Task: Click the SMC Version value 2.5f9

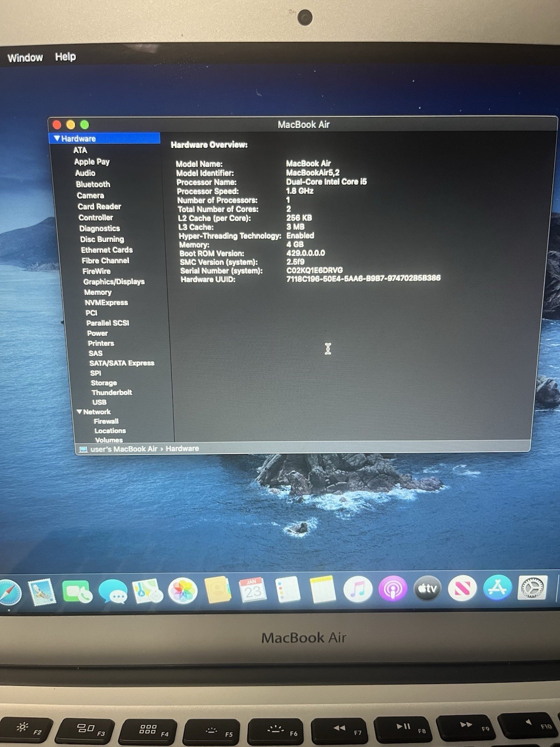Action: point(295,262)
